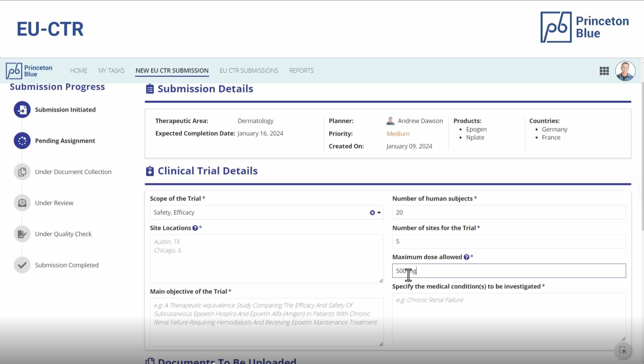Click the Under Document Collection icon

tap(22, 172)
